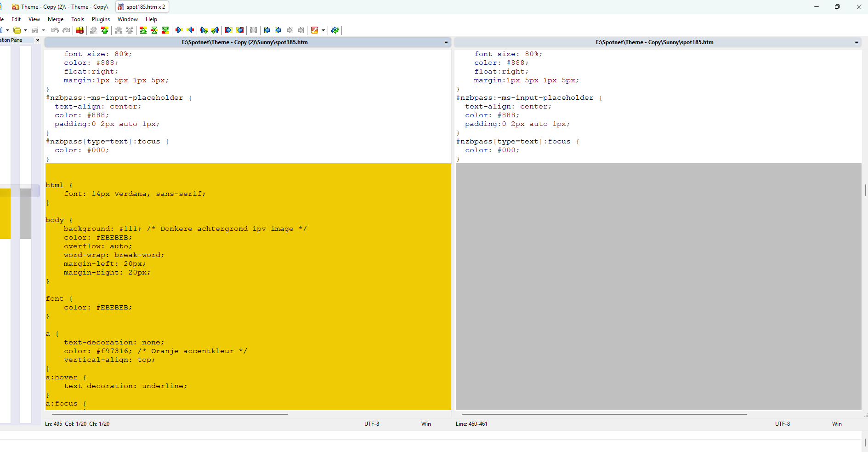This screenshot has width=868, height=452.
Task: Open the Merge menu
Action: click(x=56, y=19)
